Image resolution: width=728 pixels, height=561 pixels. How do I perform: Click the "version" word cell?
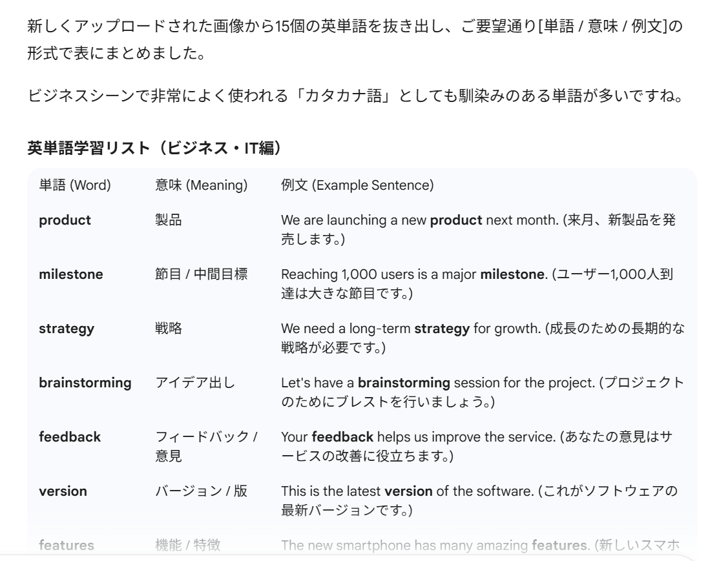pos(63,491)
